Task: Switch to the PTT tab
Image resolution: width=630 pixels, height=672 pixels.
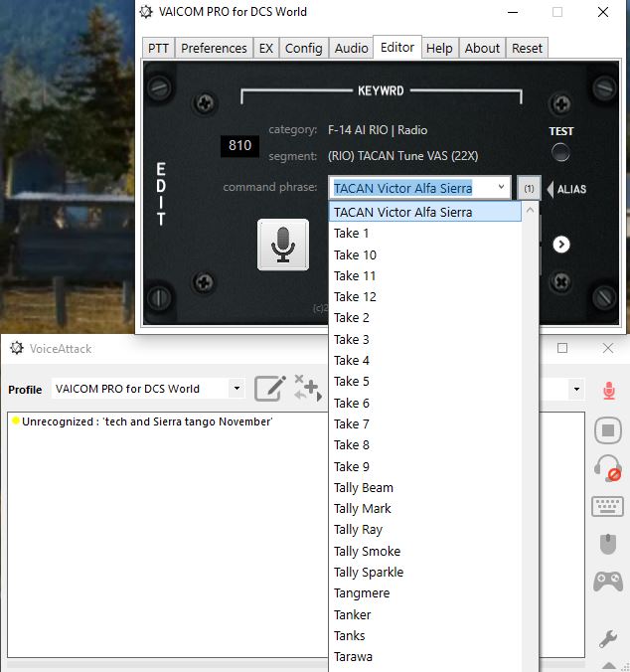Action: [x=158, y=48]
